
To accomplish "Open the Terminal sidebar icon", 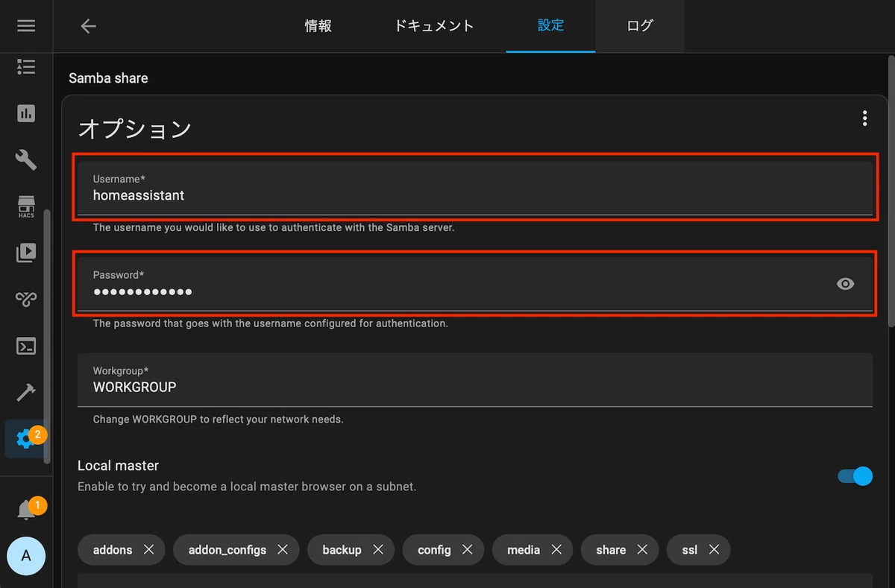I will coord(26,346).
